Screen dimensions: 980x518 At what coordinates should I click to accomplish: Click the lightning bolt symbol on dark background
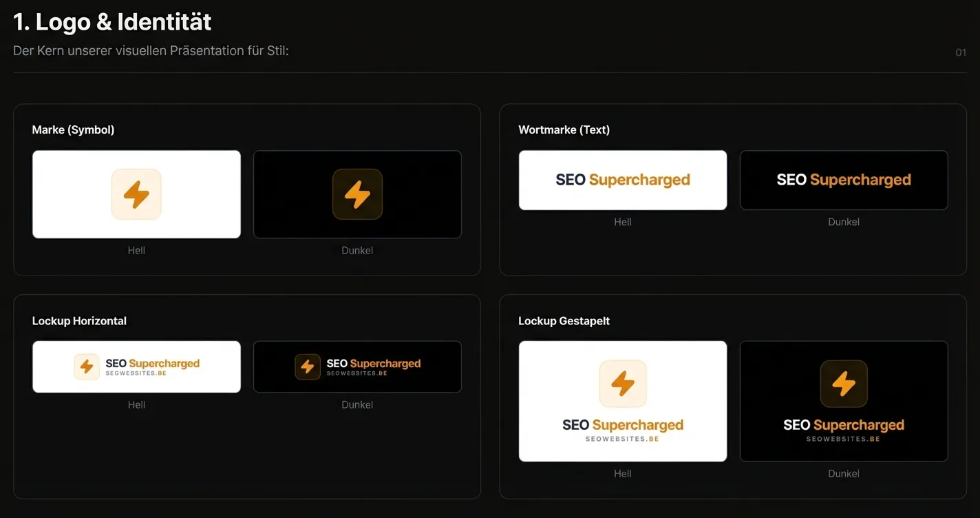coord(357,194)
